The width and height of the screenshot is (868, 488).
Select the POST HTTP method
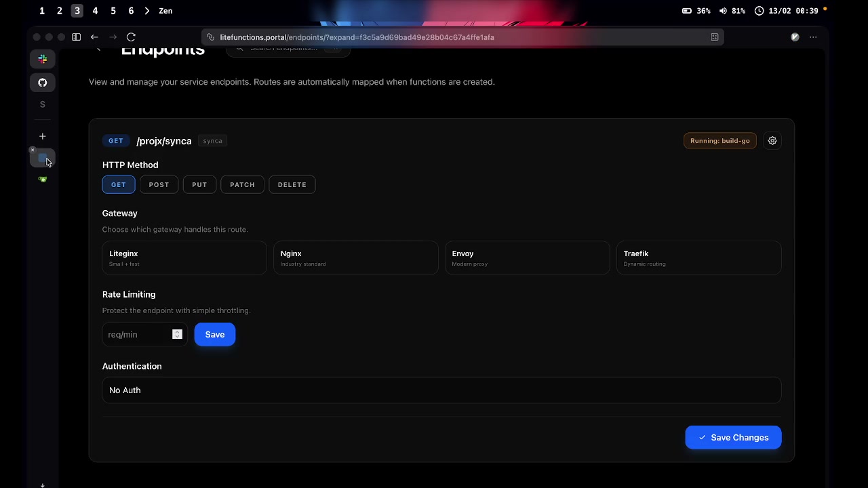coord(159,184)
